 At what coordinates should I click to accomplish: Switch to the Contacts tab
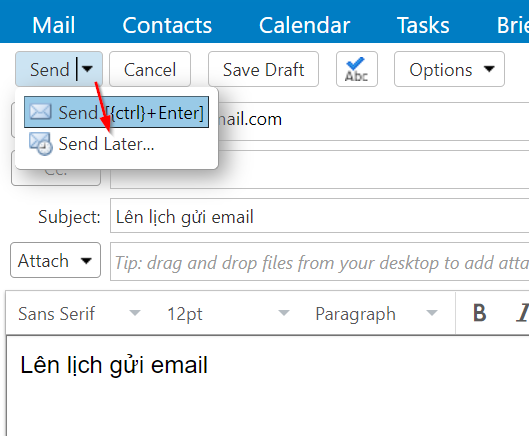coord(167,25)
